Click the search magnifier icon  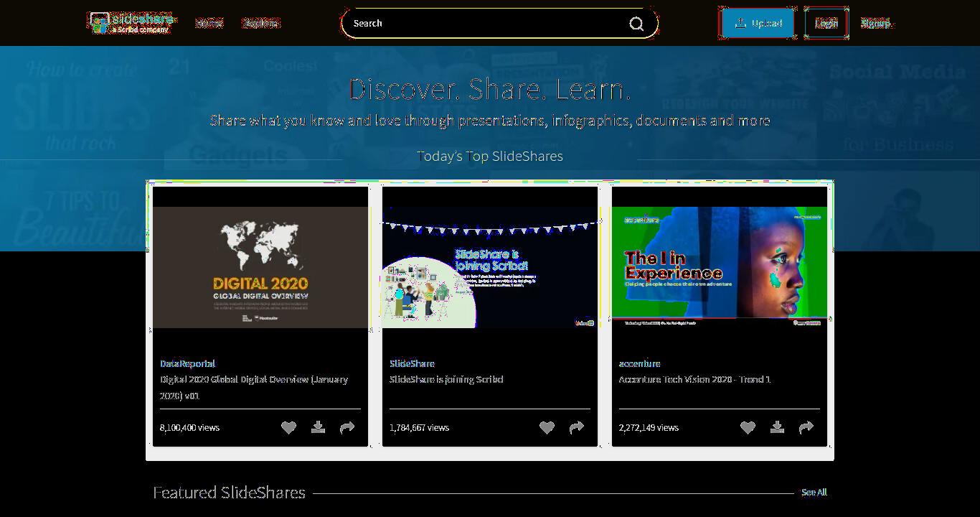(636, 24)
